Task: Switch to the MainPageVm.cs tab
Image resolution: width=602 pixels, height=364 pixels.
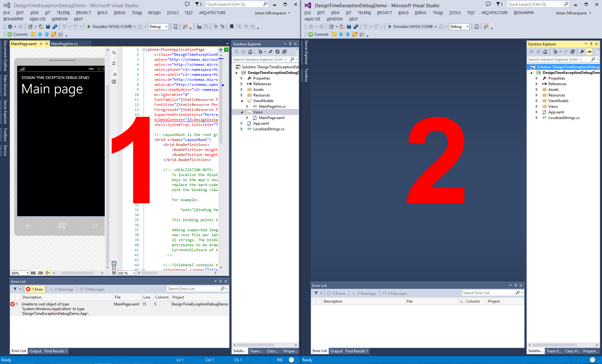Action: (65, 44)
